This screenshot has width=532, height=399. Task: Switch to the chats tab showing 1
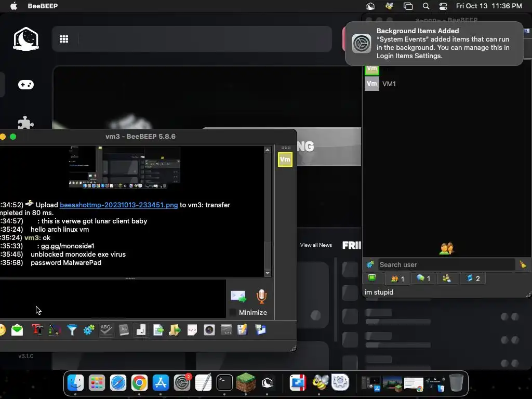pos(423,278)
